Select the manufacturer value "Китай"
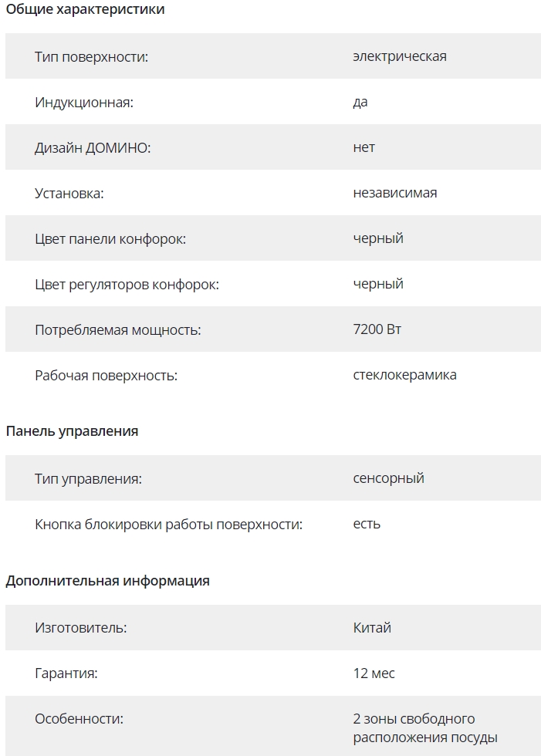Viewport: 541px width, 756px height. click(372, 628)
